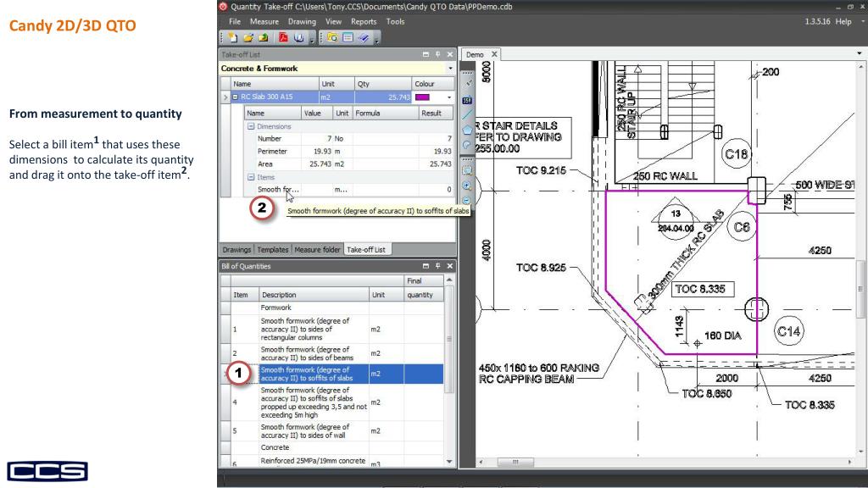Screen dimensions: 868x488
Task: Switch to the Drawings tab
Action: click(236, 250)
